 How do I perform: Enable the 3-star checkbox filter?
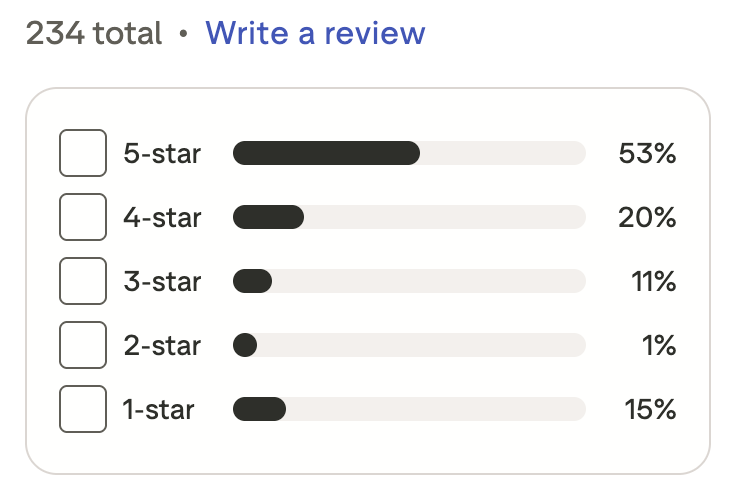[x=83, y=281]
